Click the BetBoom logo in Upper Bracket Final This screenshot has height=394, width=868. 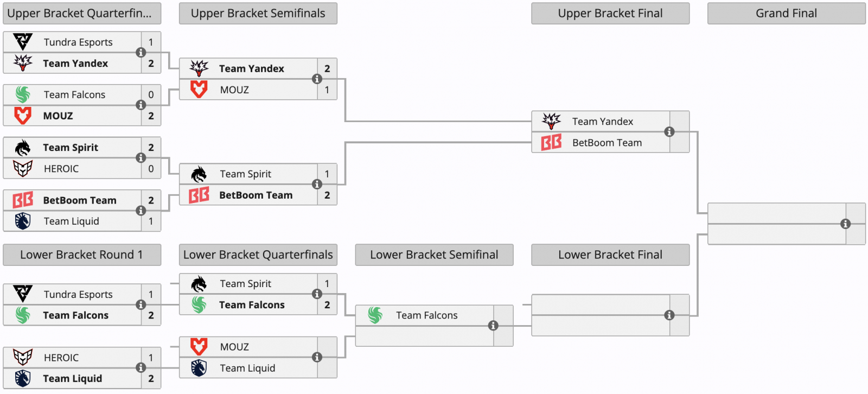point(551,143)
